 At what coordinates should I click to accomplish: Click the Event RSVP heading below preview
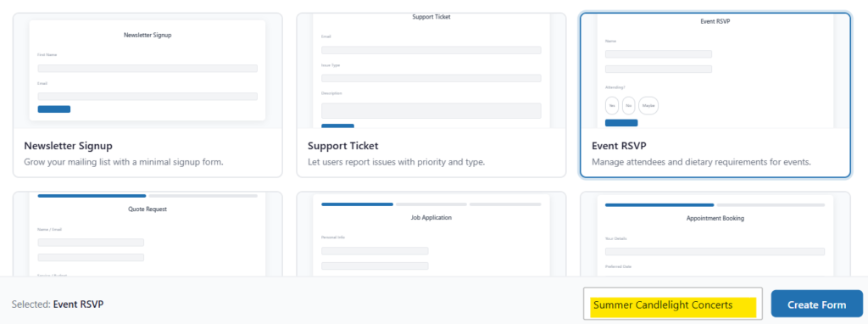pyautogui.click(x=619, y=146)
